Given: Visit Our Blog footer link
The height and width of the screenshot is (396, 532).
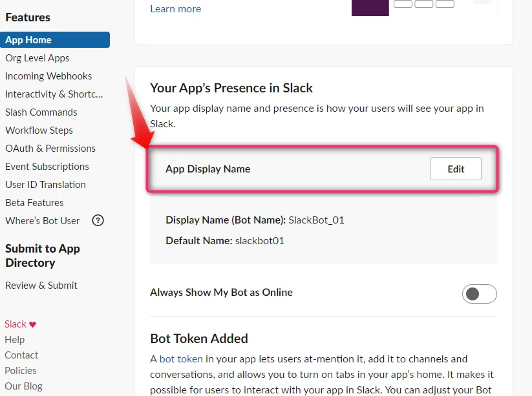Looking at the screenshot, I should pos(23,386).
